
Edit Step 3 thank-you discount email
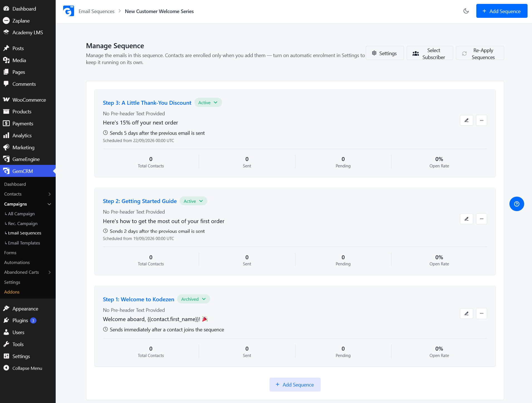pos(467,120)
